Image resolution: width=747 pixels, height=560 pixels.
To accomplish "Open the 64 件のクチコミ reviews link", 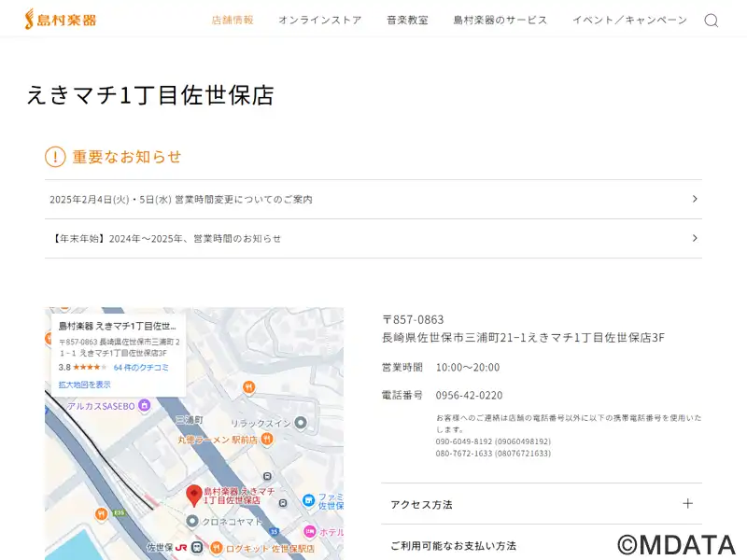I will click(x=141, y=367).
